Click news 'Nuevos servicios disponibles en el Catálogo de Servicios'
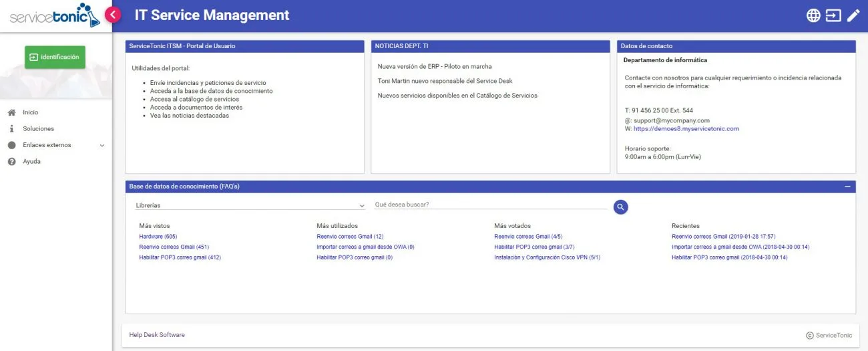Screen dimensions: 868x351 click(x=457, y=96)
